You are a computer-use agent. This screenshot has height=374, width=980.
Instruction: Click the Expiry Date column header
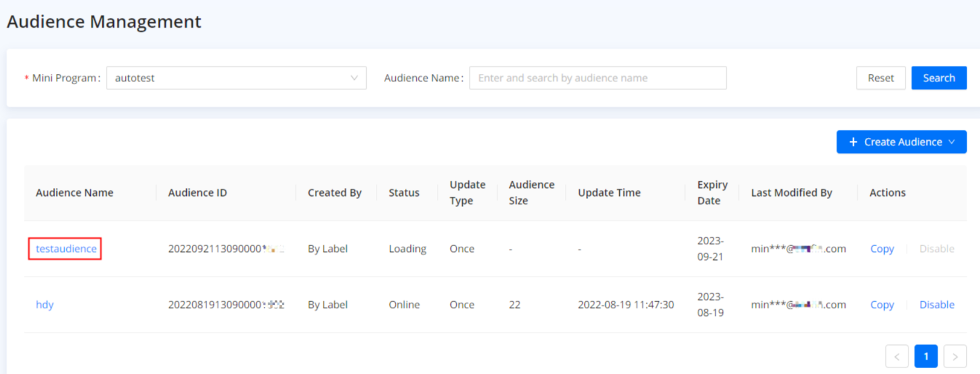pos(712,193)
